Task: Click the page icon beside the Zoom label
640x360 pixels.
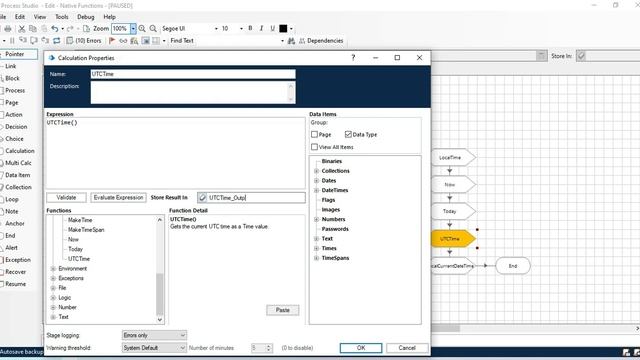Action: click(87, 29)
